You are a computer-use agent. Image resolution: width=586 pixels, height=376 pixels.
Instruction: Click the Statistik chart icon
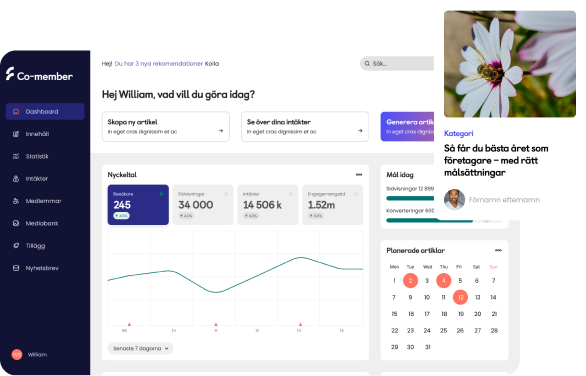pos(16,156)
